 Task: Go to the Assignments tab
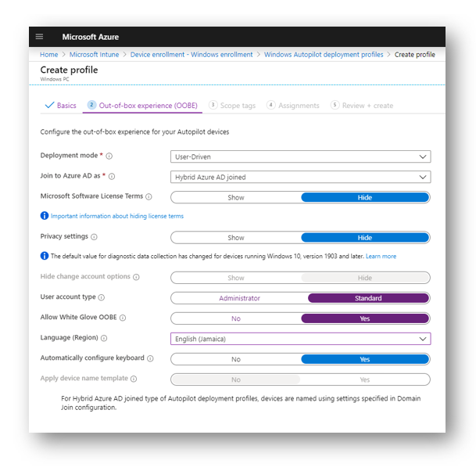tap(293, 106)
